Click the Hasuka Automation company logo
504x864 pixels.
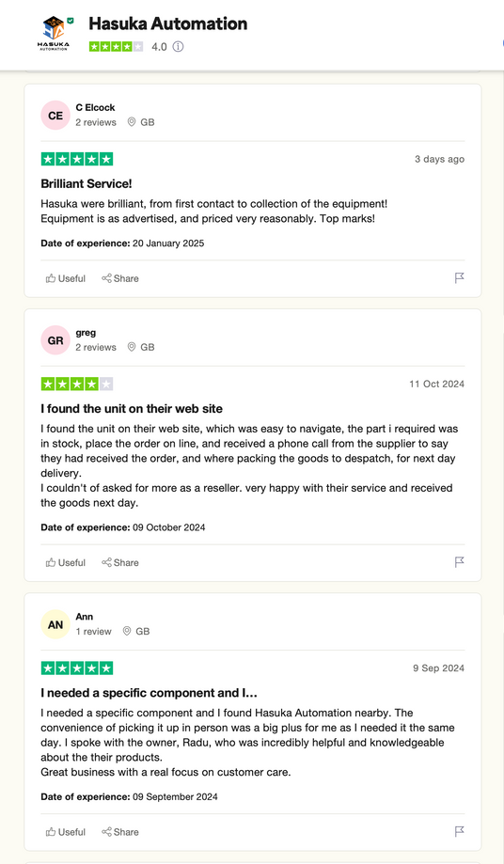pyautogui.click(x=54, y=34)
